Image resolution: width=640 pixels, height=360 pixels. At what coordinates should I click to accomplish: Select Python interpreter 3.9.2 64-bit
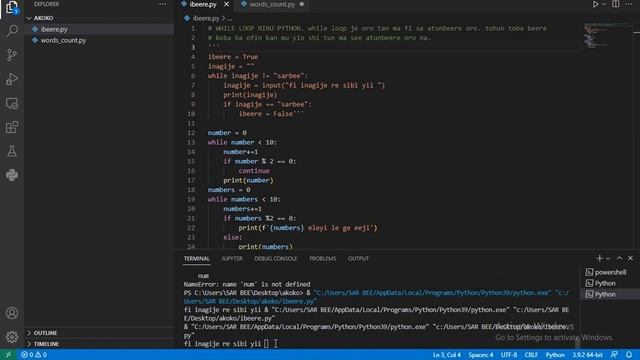point(587,355)
